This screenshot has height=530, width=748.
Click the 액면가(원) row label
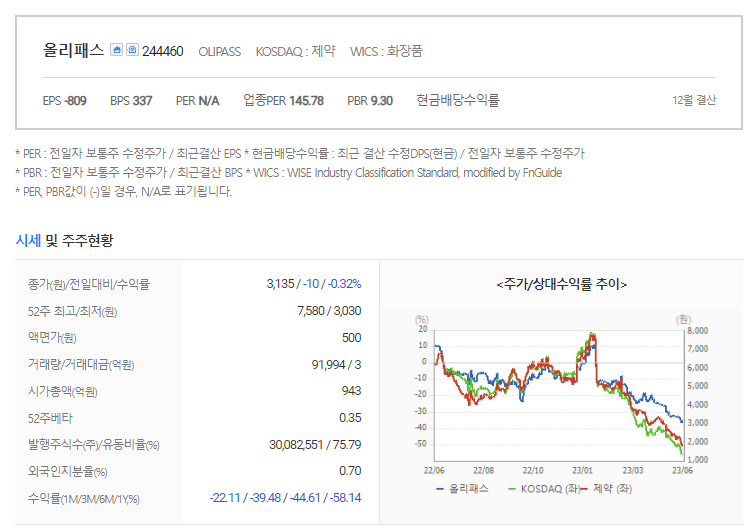point(52,338)
